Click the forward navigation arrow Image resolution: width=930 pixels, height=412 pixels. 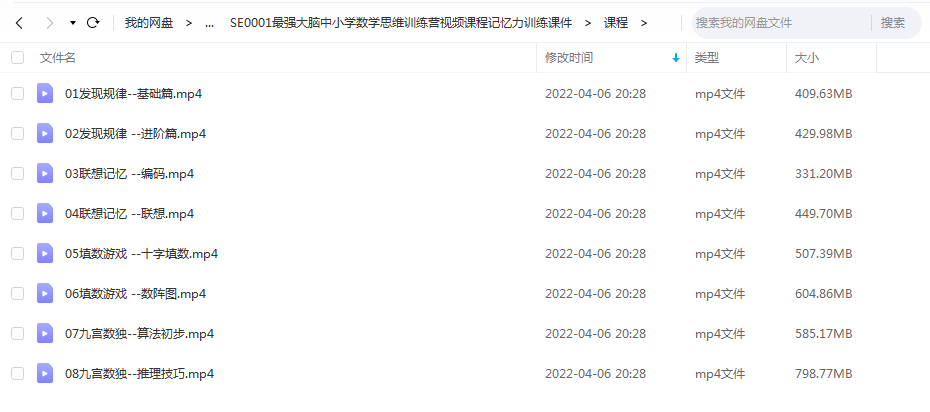click(50, 23)
